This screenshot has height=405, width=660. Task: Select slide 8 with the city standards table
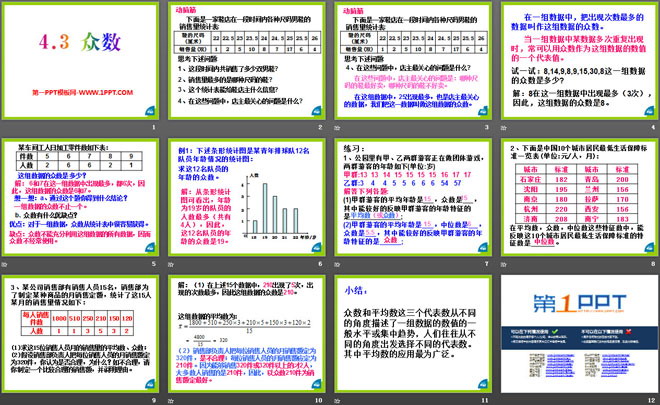click(x=579, y=197)
